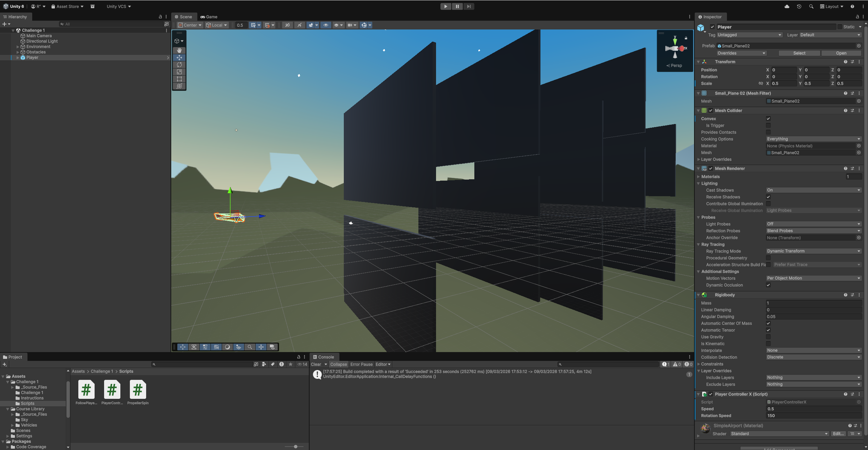Open the Layout dropdown

pyautogui.click(x=831, y=6)
